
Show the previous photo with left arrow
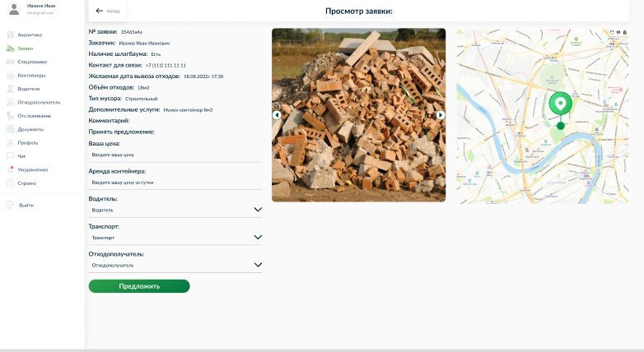pyautogui.click(x=277, y=115)
